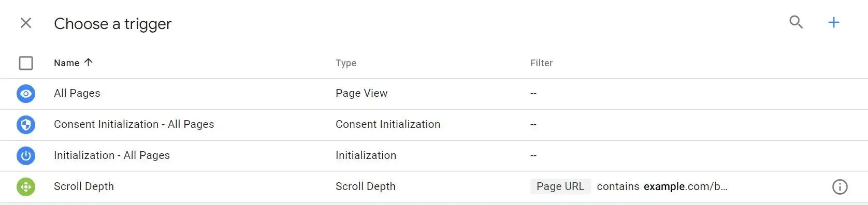Screen dimensions: 868x205
Task: Click the Page URL filter chip
Action: [560, 186]
